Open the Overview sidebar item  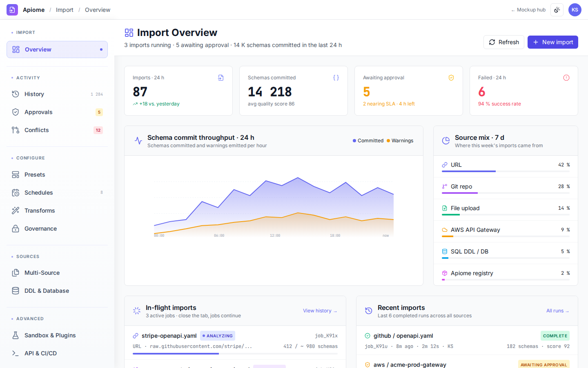pyautogui.click(x=57, y=49)
